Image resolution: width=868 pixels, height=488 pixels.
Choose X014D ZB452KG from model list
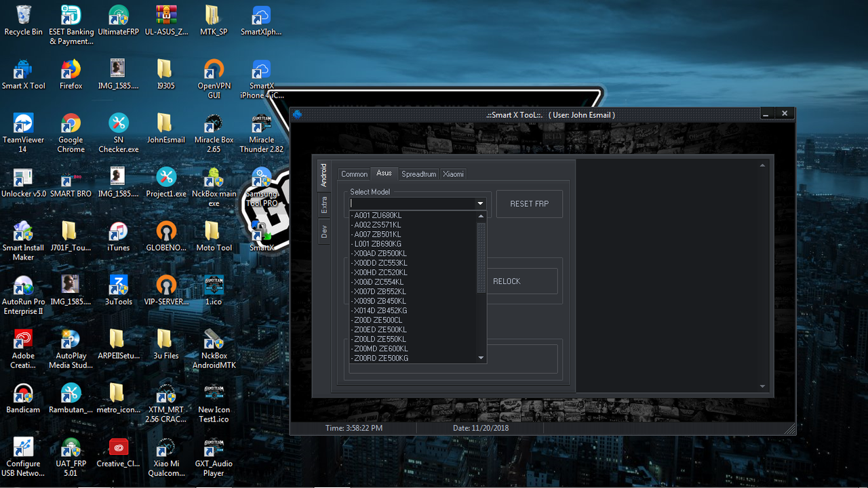pyautogui.click(x=413, y=310)
